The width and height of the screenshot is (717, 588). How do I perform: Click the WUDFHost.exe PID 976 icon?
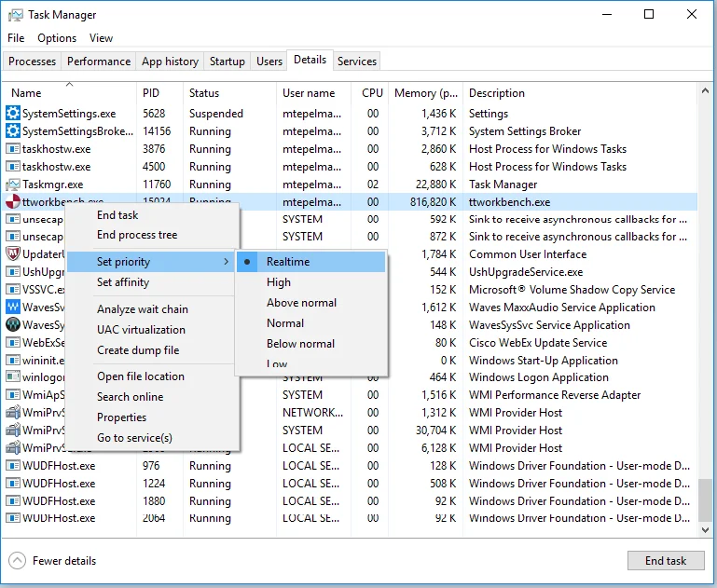point(13,466)
